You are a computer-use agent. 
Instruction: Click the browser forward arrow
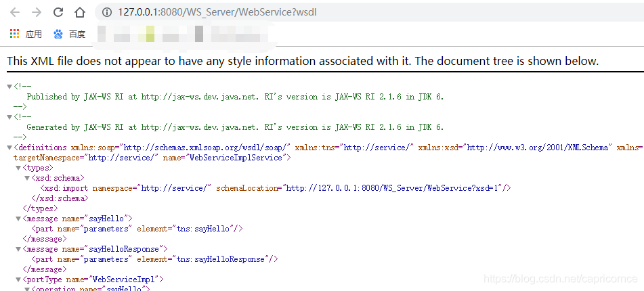(37, 12)
